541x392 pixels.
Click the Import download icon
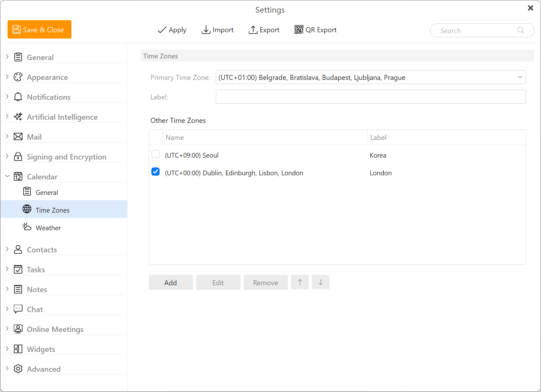(206, 30)
